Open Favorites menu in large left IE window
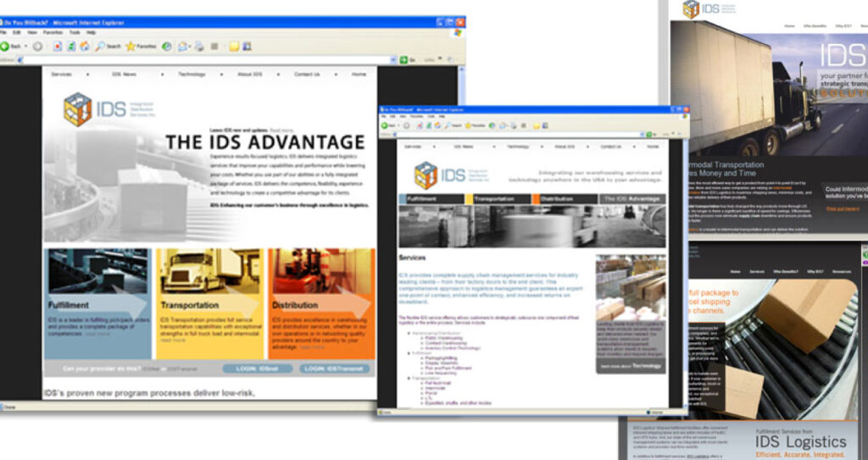 click(x=53, y=32)
